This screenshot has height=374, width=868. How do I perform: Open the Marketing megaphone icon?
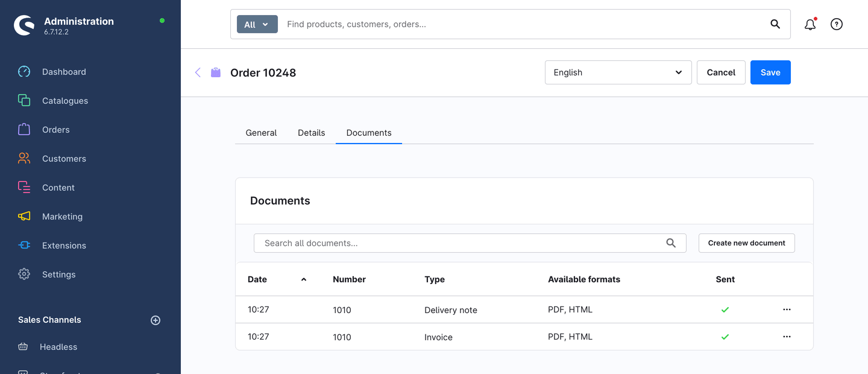pyautogui.click(x=24, y=217)
